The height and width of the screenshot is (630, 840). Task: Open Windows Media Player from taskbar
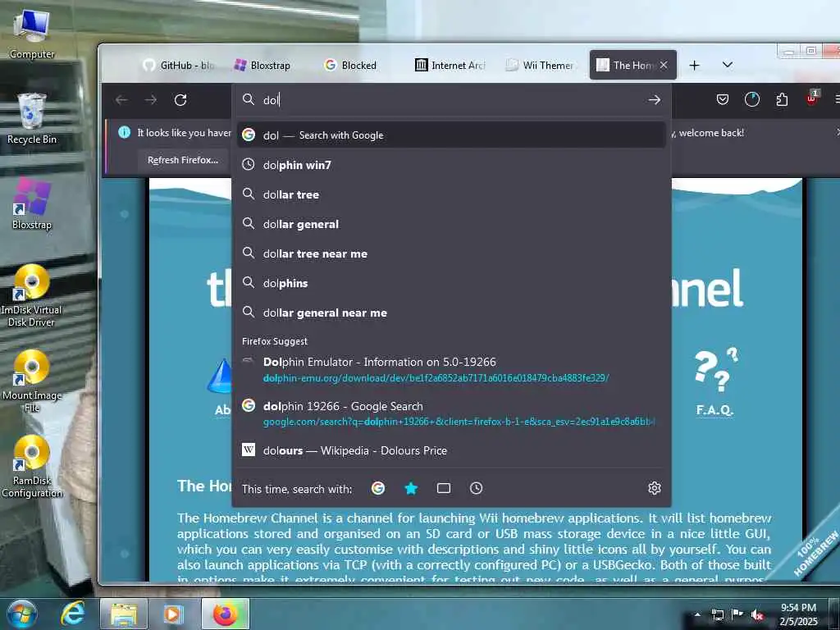tap(172, 614)
